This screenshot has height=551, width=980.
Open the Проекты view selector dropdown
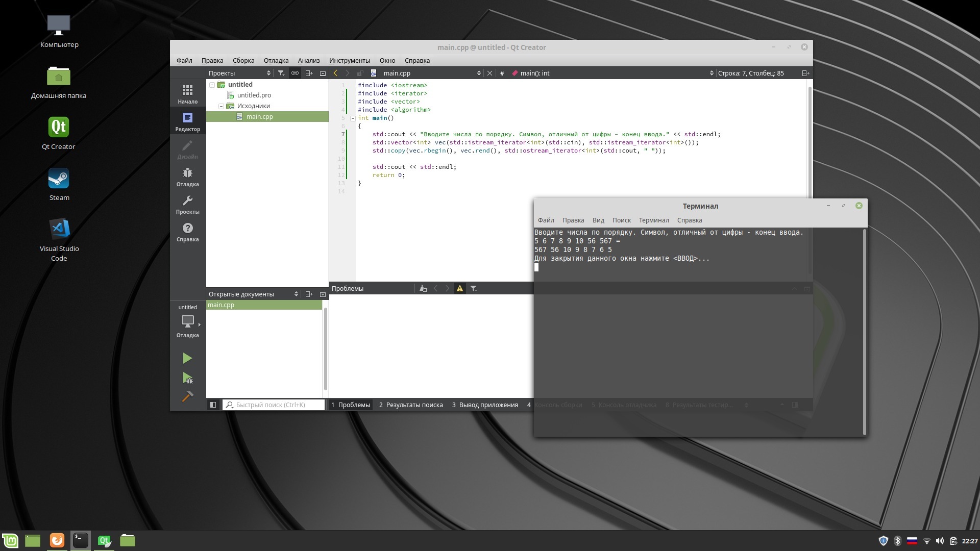[x=239, y=73]
